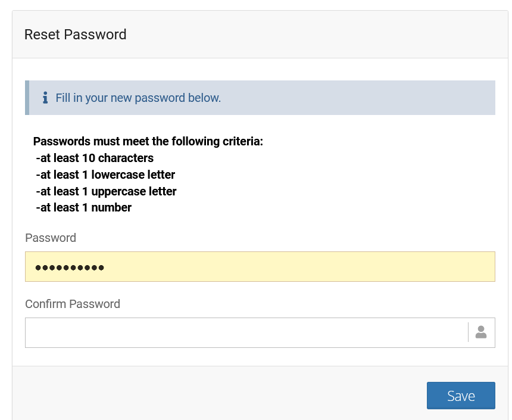Image resolution: width=512 pixels, height=420 pixels.
Task: Click the "at least 1 uppercase letter" rule
Action: click(107, 191)
